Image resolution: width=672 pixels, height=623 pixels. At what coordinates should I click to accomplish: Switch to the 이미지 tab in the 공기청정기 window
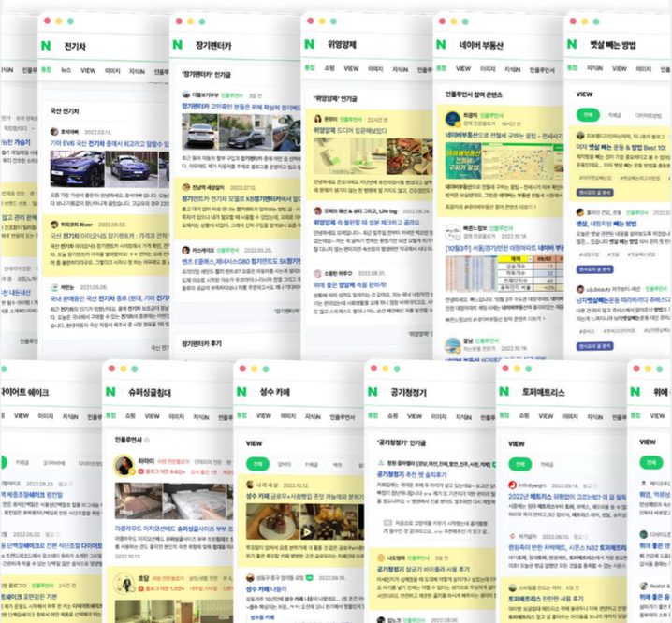click(x=439, y=416)
